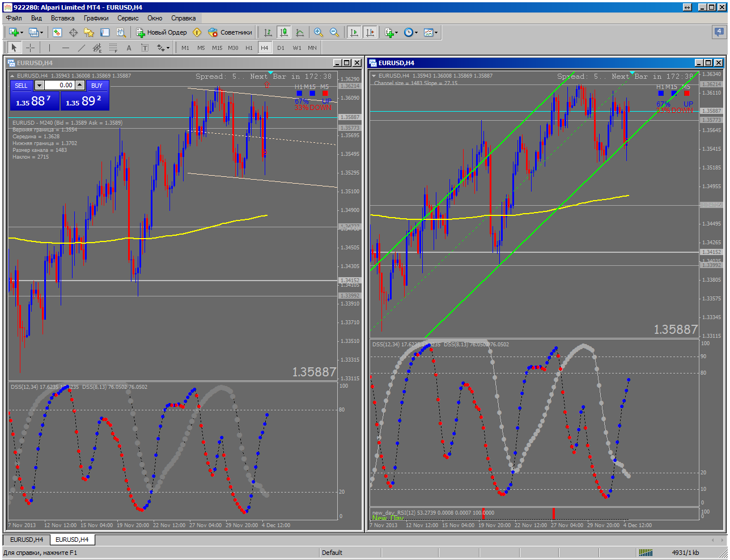Screen dimensions: 730x560
Task: Toggle Chart Shift option
Action: (370, 32)
